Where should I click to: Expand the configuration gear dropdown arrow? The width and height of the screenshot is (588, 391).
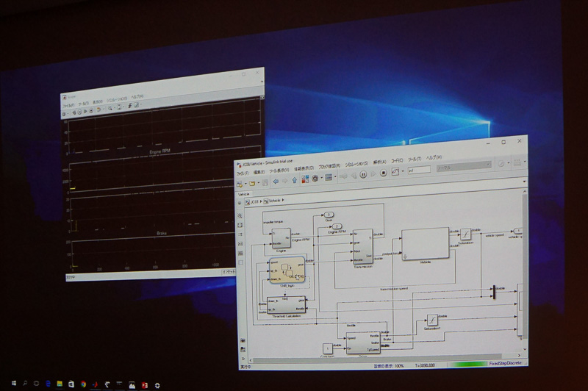tap(321, 178)
